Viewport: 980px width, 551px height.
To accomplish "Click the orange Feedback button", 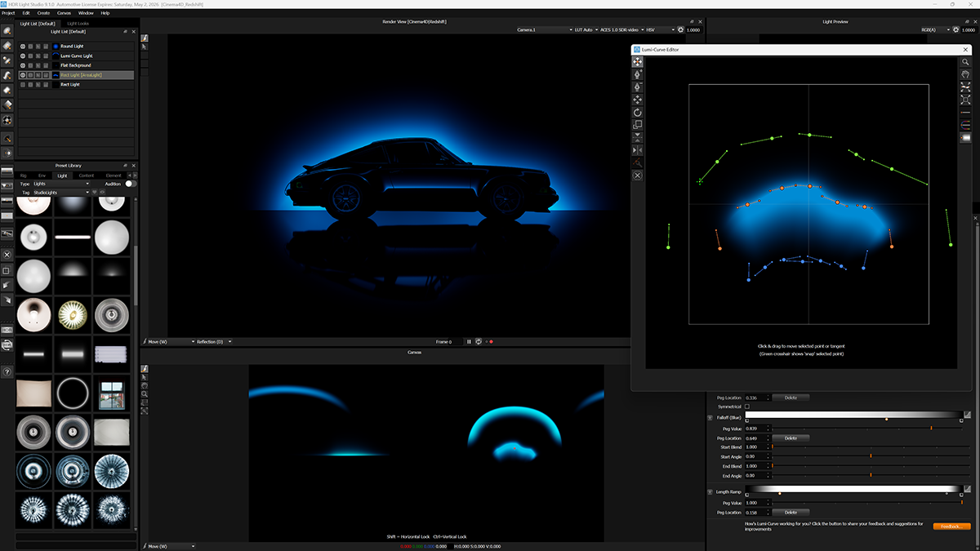I will [x=951, y=527].
